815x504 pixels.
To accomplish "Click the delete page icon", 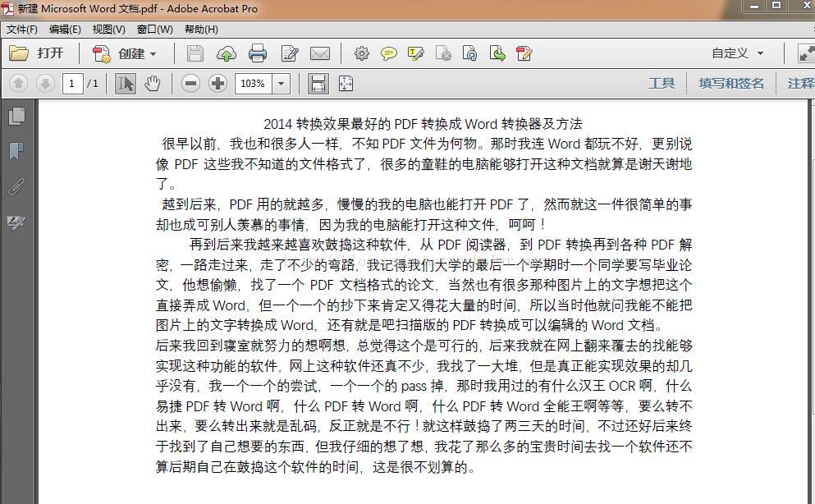I will [443, 53].
